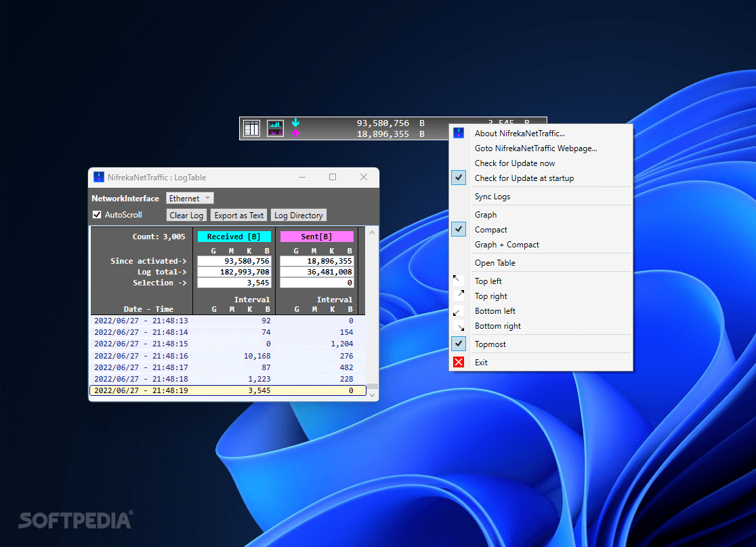756x547 pixels.
Task: Select Graph view menu entry
Action: [486, 215]
